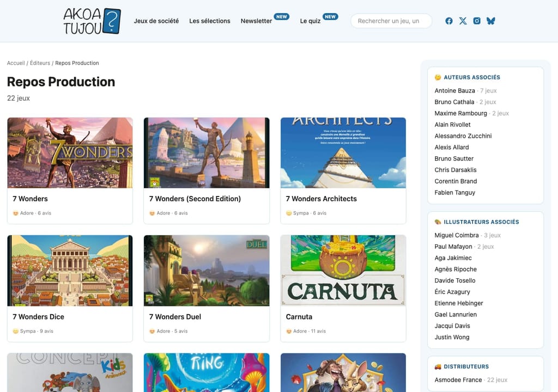Click the 7 Wonders Architects title

point(321,199)
